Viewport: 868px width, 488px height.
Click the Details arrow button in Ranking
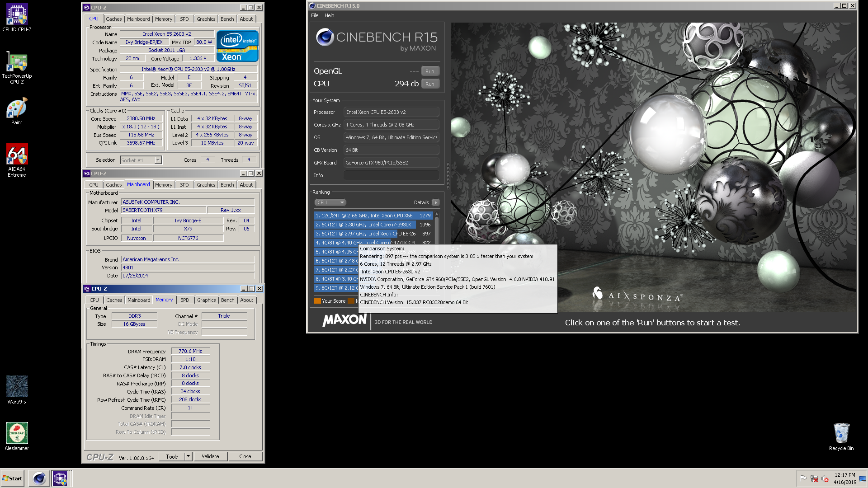pos(435,202)
